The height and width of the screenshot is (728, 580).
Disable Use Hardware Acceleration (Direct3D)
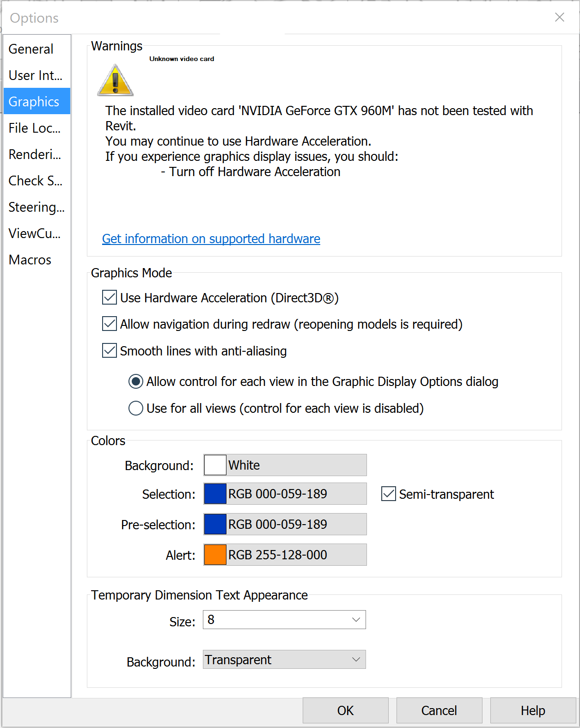click(x=109, y=298)
